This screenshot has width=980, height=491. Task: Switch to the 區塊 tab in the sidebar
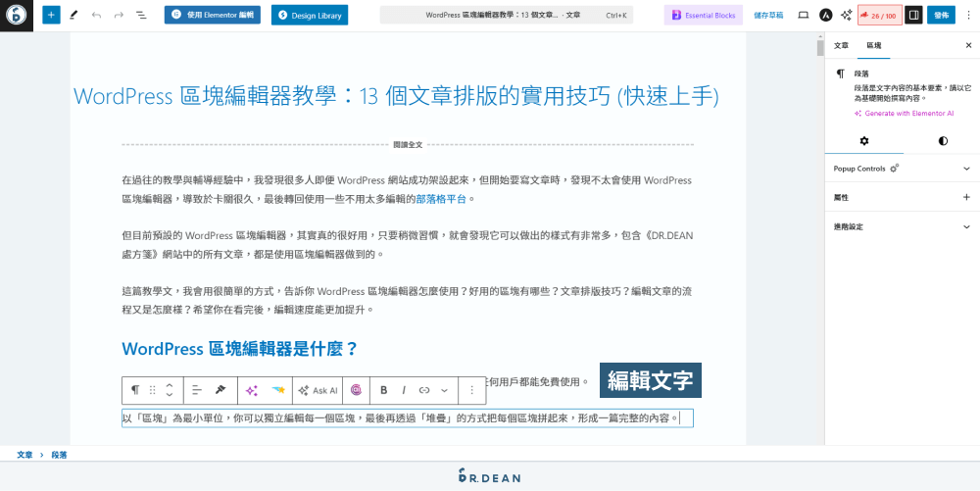pos(874,46)
